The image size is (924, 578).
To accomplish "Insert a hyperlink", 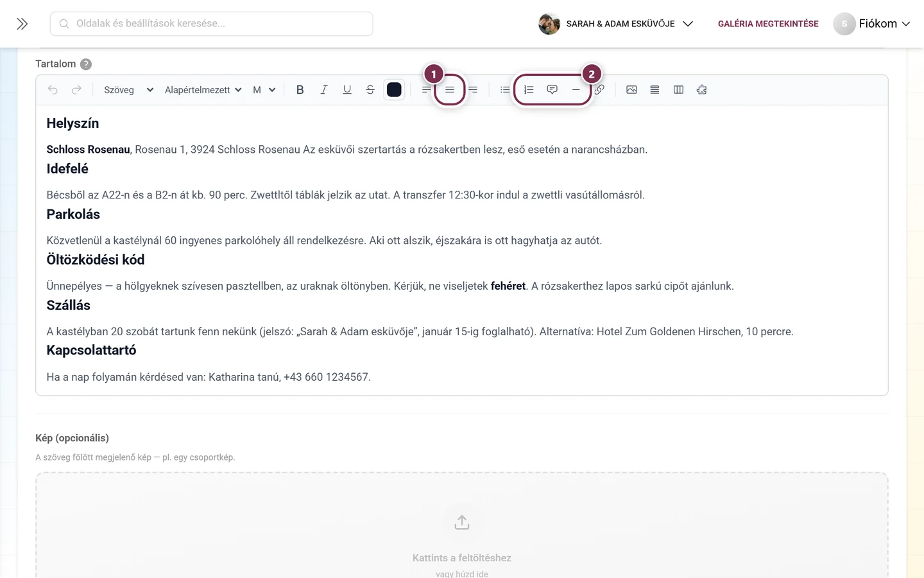I will click(x=599, y=90).
